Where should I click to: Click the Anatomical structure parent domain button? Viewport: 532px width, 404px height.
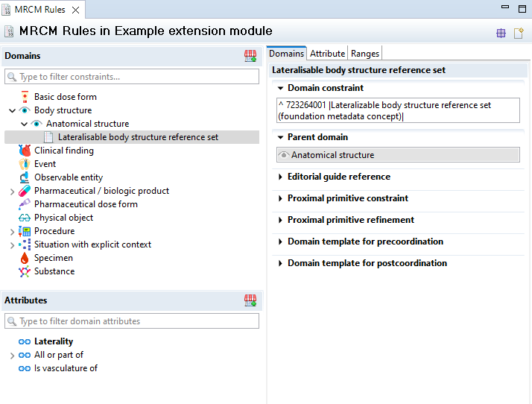(x=397, y=155)
